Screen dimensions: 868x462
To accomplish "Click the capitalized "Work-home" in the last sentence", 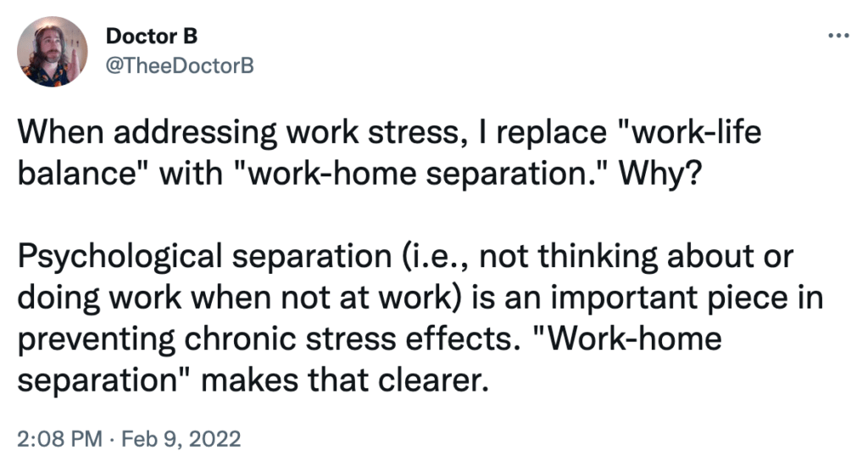I will click(631, 338).
